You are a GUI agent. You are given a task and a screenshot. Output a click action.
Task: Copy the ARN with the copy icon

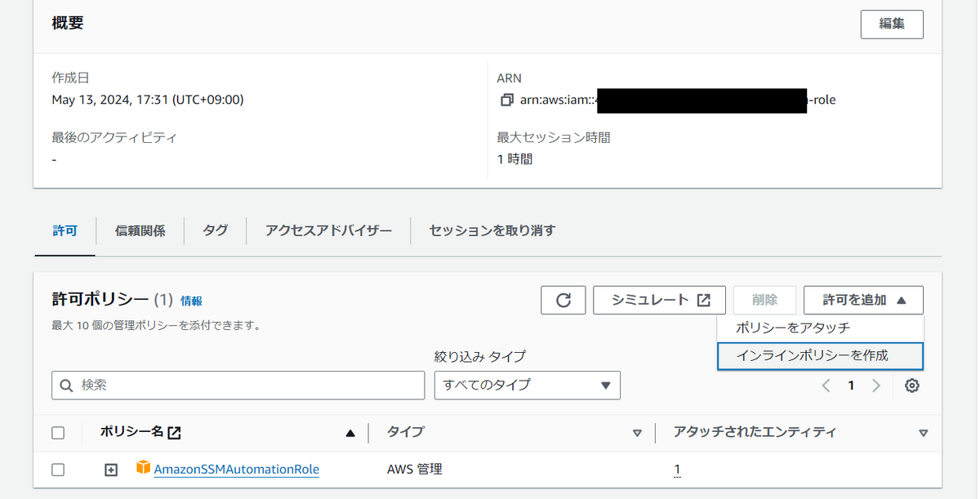pyautogui.click(x=506, y=100)
